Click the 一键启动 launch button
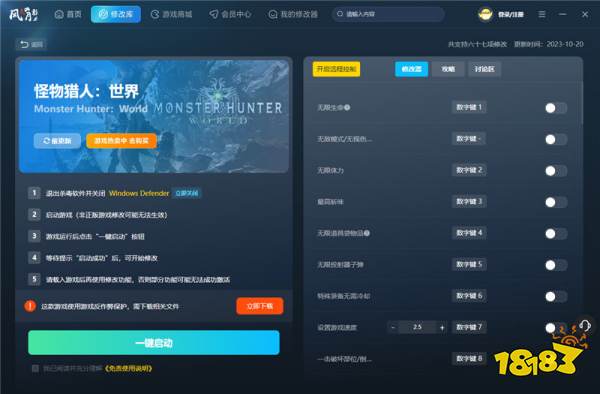This screenshot has width=600, height=394. tap(154, 342)
